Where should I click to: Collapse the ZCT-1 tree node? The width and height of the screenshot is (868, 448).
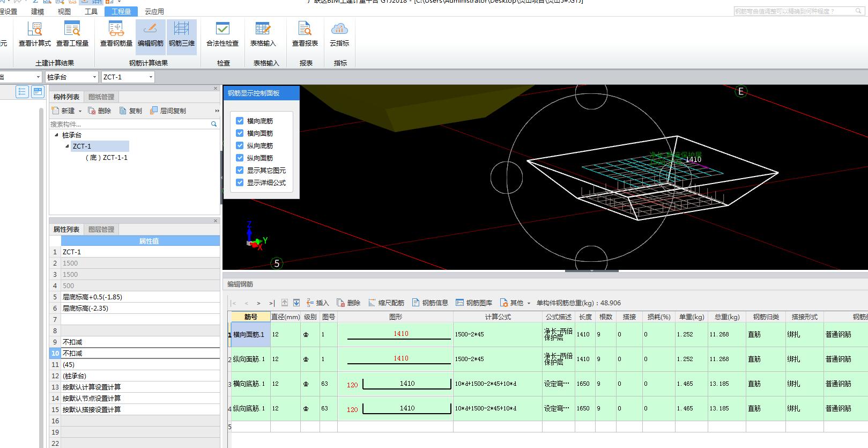coord(67,146)
